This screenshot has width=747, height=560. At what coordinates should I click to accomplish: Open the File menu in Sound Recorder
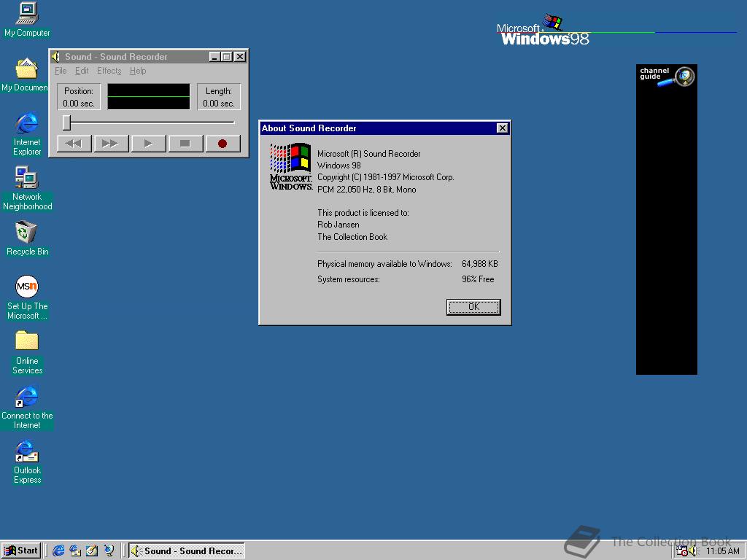coord(61,71)
